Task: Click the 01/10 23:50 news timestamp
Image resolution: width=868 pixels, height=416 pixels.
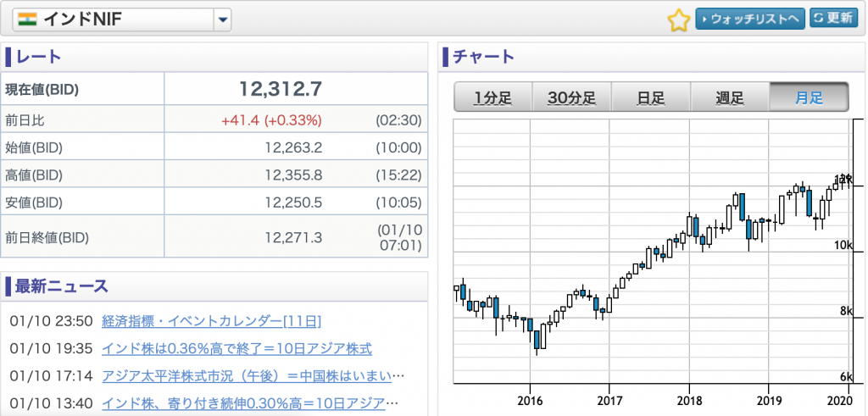Action: 51,321
